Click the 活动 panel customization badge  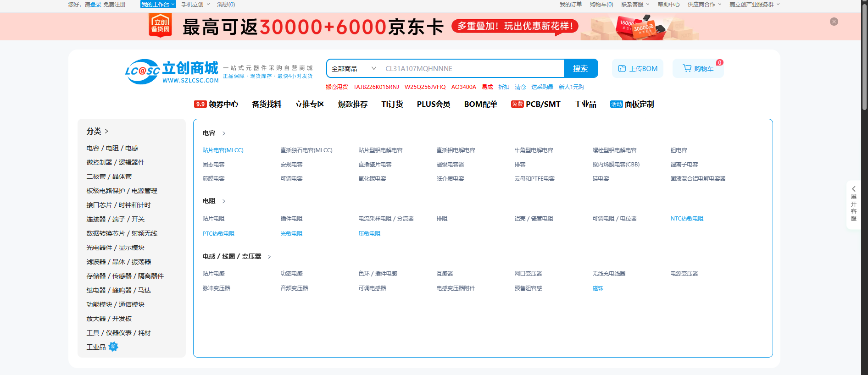tap(616, 104)
